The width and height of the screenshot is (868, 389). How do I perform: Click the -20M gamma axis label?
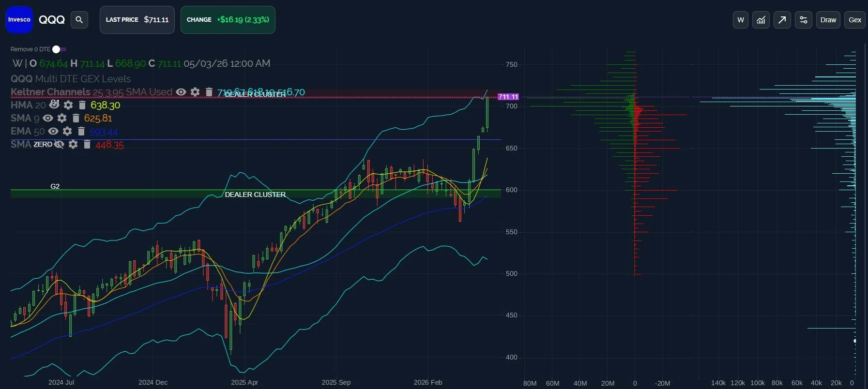(662, 383)
